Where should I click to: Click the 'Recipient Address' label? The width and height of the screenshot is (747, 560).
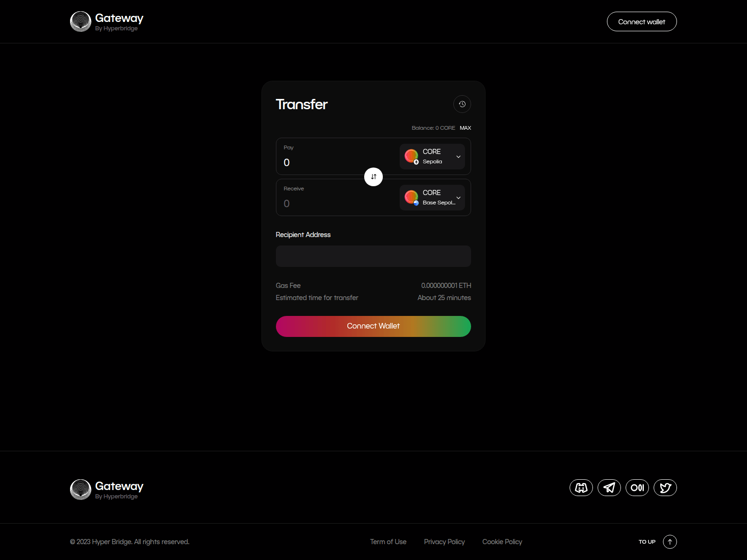303,235
